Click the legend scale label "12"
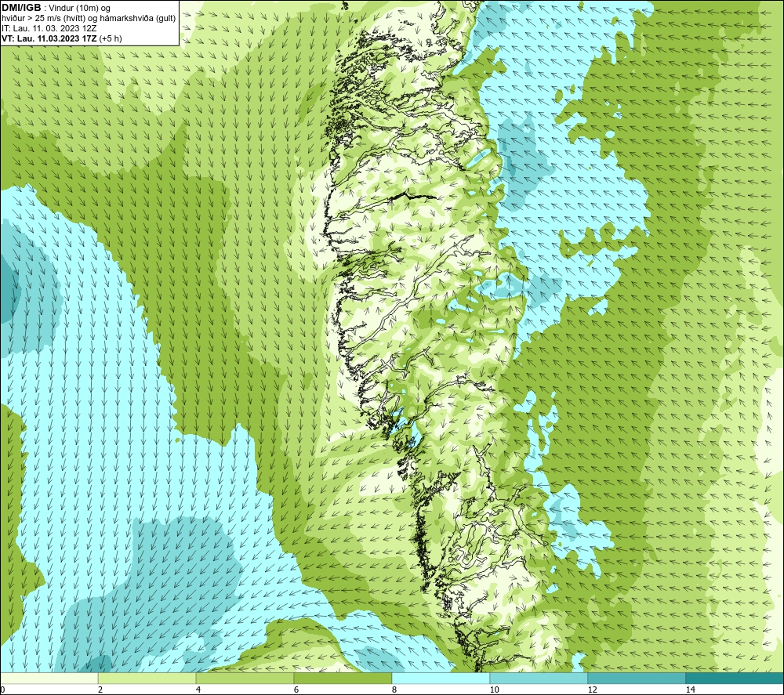This screenshot has width=784, height=695. click(592, 690)
